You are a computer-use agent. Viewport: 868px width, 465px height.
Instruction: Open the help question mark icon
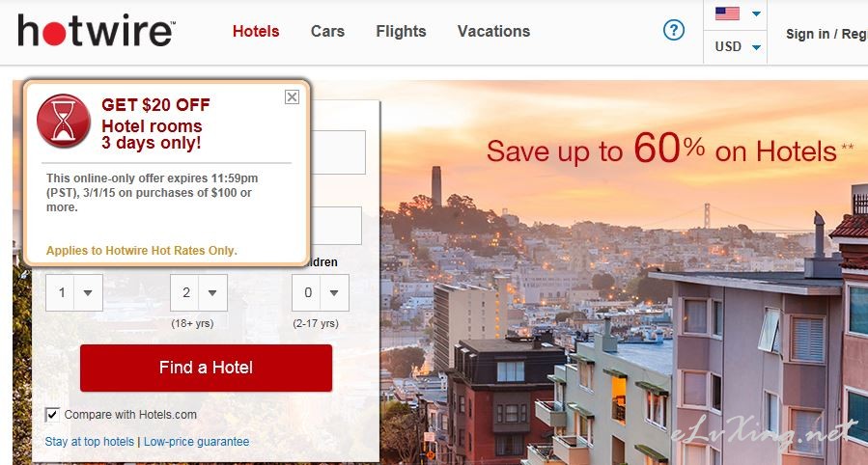coord(674,30)
